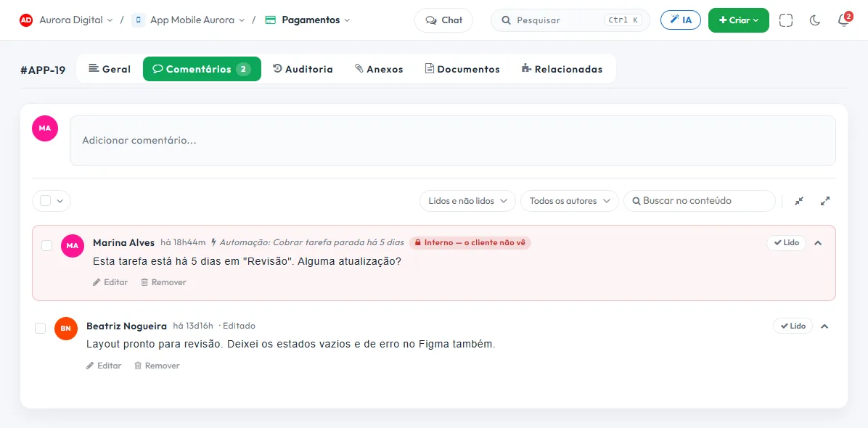Toggle fullscreen with the frame icon
The width and height of the screenshot is (868, 428).
[786, 20]
